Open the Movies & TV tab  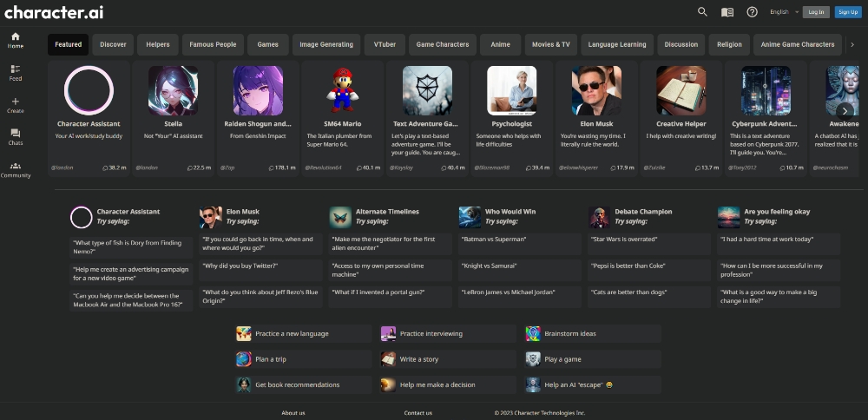(551, 44)
